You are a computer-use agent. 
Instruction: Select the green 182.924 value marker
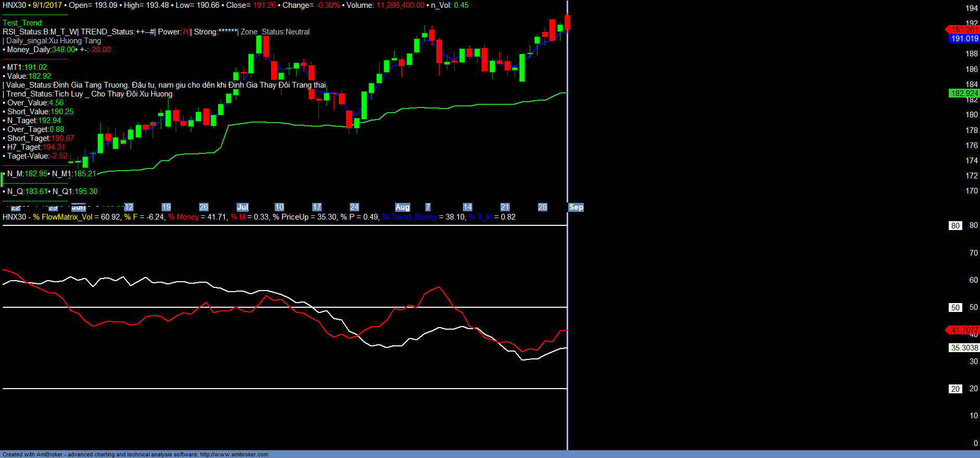[964, 93]
